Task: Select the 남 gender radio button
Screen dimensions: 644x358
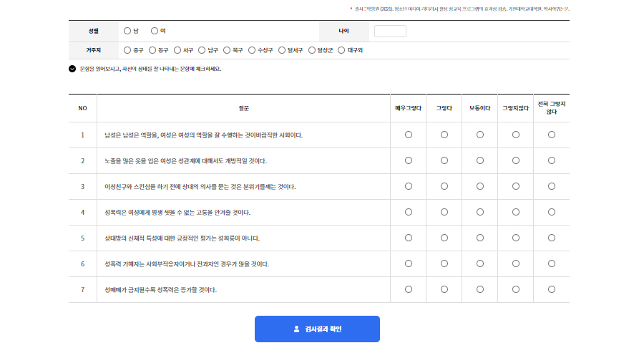Action: coord(127,31)
